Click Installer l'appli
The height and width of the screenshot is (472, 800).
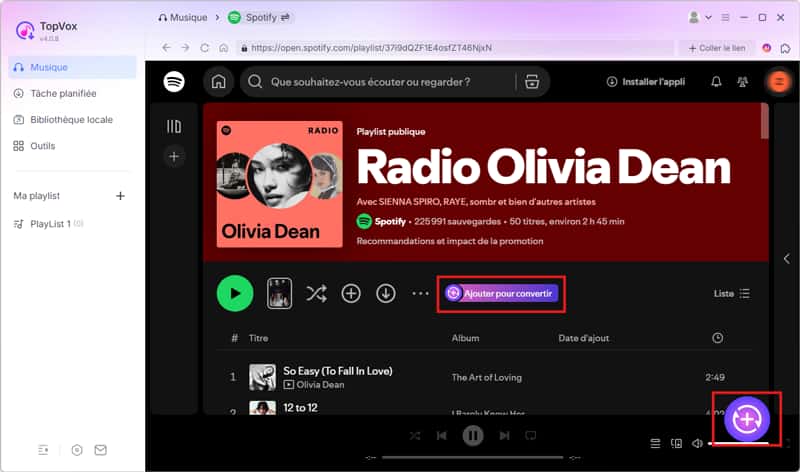click(645, 82)
